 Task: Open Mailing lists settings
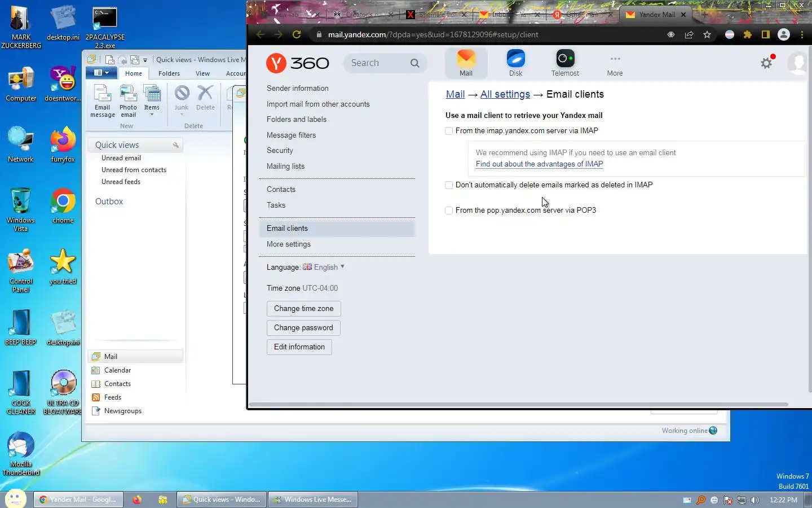pyautogui.click(x=285, y=167)
